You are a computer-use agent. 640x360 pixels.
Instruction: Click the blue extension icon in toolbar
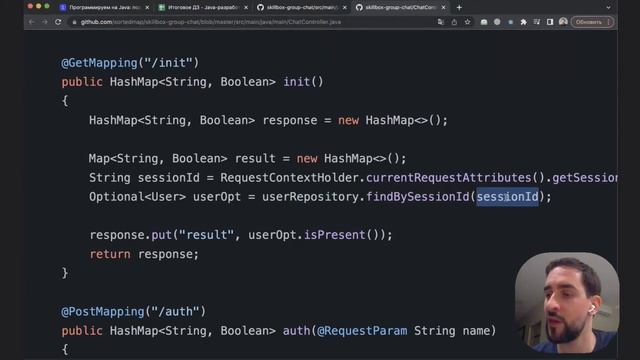(510, 22)
